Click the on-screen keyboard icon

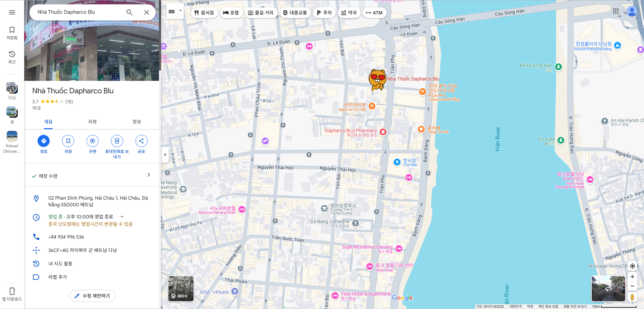point(172,12)
